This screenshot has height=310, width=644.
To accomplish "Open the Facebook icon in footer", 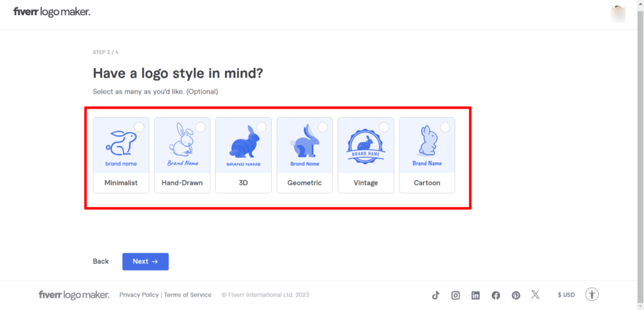I will click(496, 295).
